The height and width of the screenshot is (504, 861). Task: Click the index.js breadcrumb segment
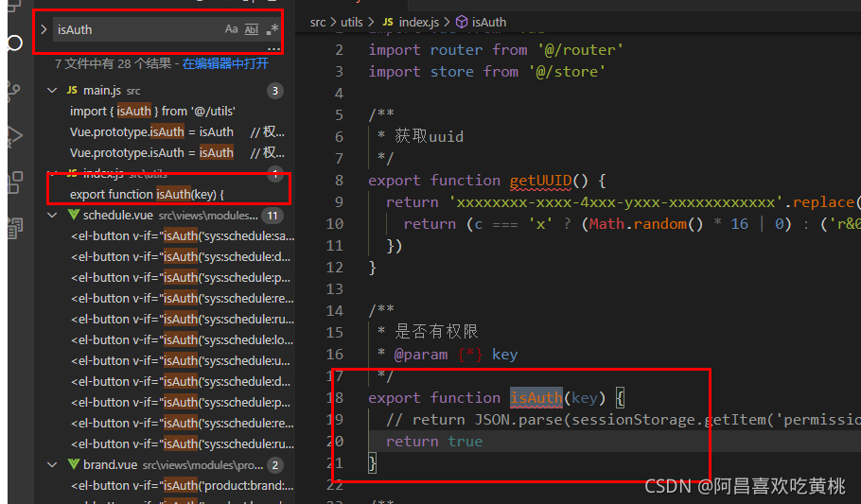point(418,23)
